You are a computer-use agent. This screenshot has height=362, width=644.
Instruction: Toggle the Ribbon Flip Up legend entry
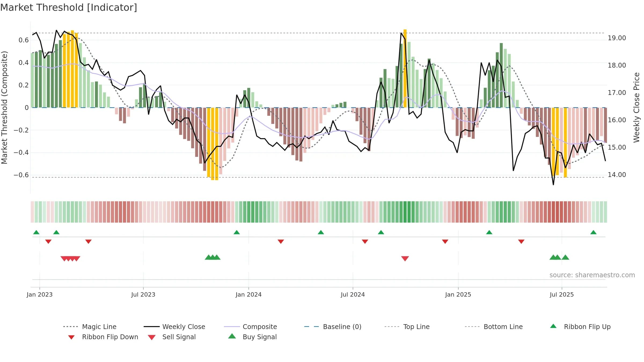tap(580, 327)
